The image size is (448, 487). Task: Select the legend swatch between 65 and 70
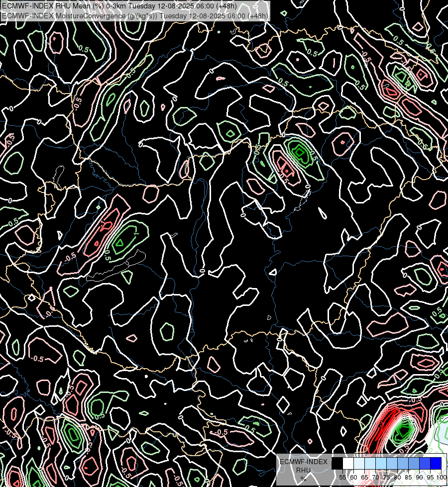point(370,463)
